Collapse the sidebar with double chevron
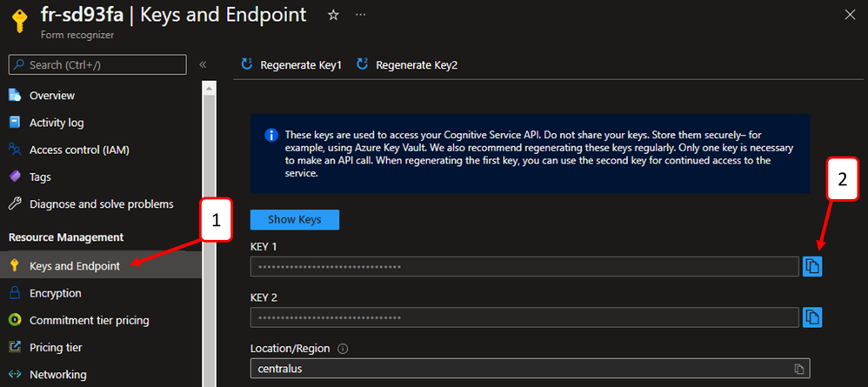The image size is (868, 387). coord(203,64)
